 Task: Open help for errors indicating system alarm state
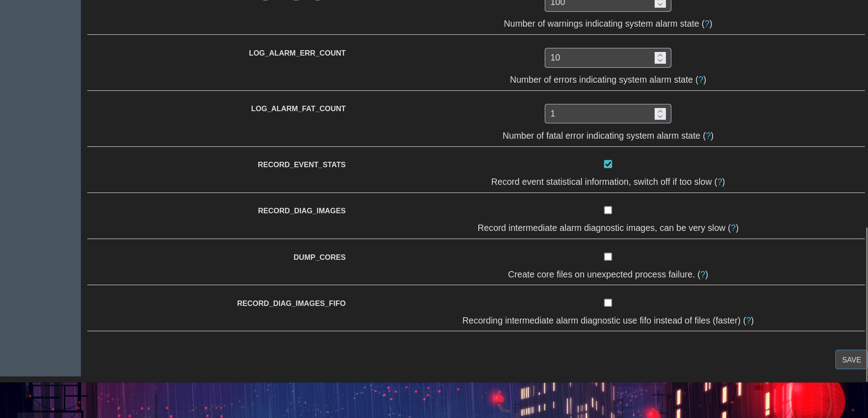[x=701, y=80]
